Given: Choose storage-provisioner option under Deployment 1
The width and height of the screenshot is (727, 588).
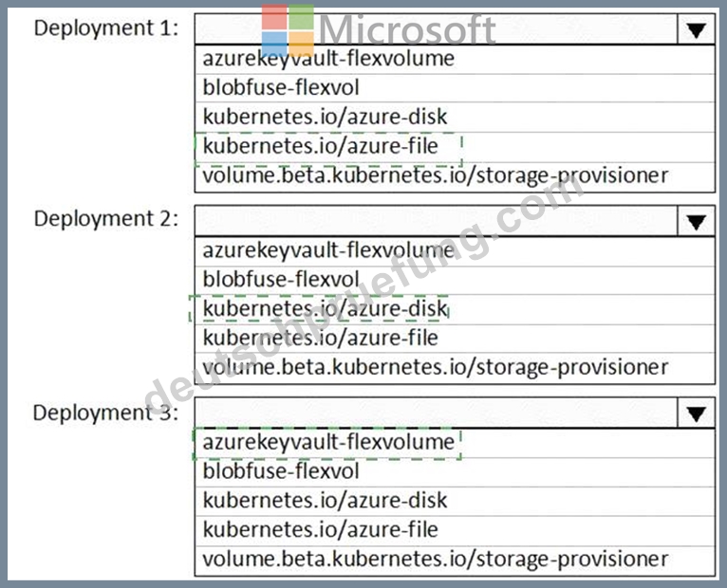Looking at the screenshot, I should pos(455,176).
